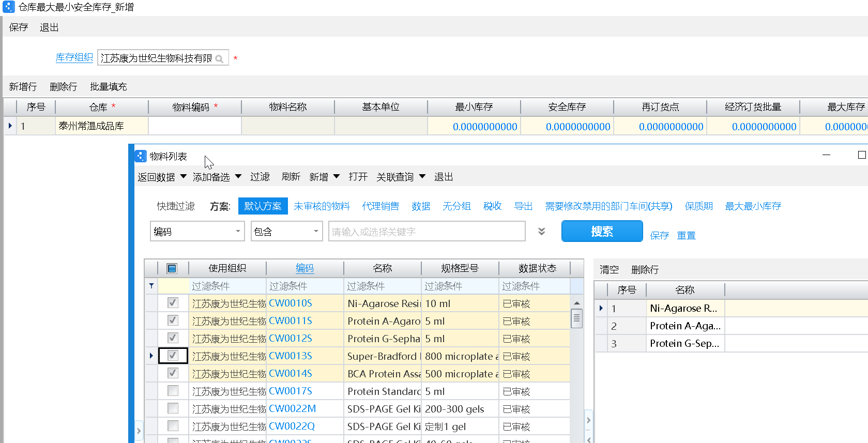The width and height of the screenshot is (868, 443).
Task: Click 打开 in 物料列表 toolbar
Action: tap(358, 177)
